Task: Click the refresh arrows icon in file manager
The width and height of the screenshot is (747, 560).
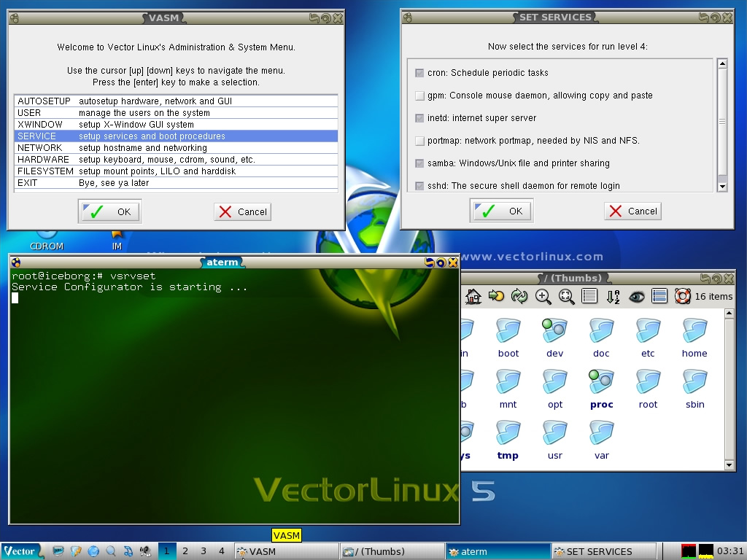Action: click(519, 296)
